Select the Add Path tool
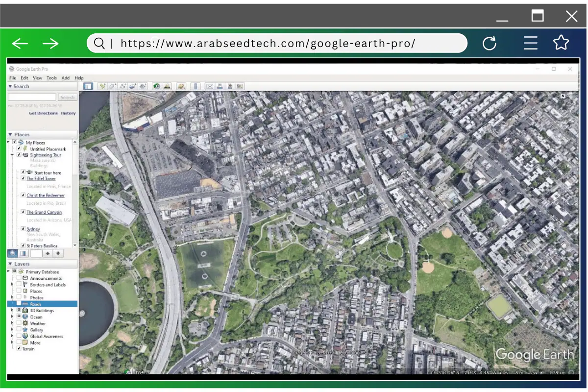This screenshot has width=588, height=392. coord(122,86)
